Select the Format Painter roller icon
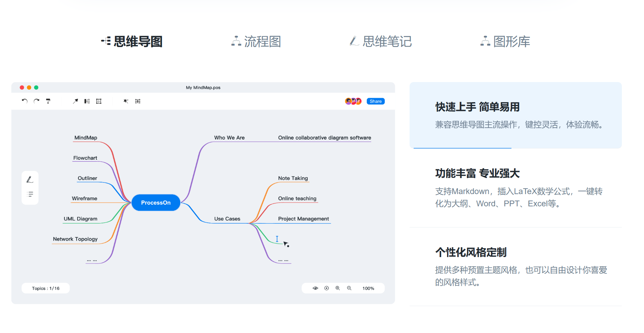 48,101
